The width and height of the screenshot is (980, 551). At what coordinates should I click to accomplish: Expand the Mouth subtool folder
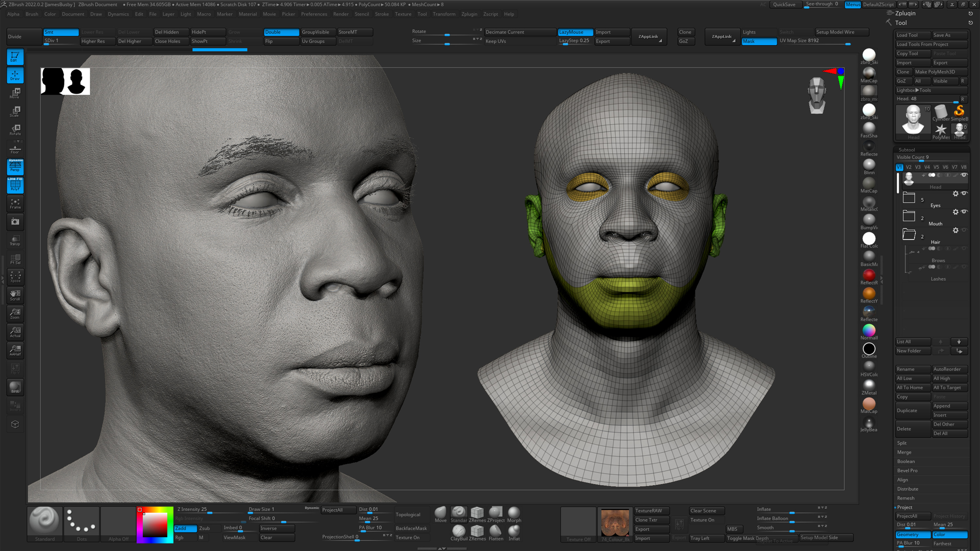pyautogui.click(x=909, y=216)
